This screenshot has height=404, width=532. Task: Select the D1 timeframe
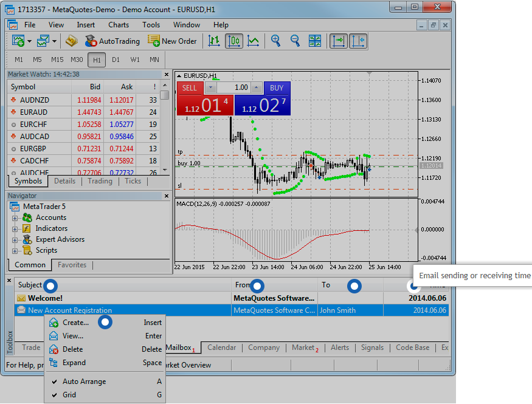[x=116, y=60]
